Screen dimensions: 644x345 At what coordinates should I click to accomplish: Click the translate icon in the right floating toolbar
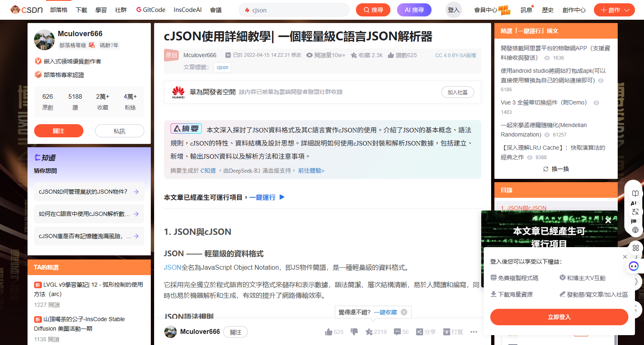tap(635, 212)
